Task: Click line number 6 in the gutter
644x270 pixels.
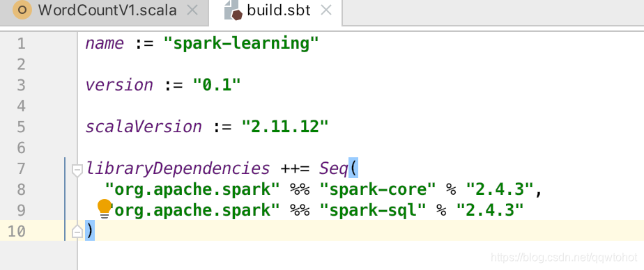Action: click(21, 148)
